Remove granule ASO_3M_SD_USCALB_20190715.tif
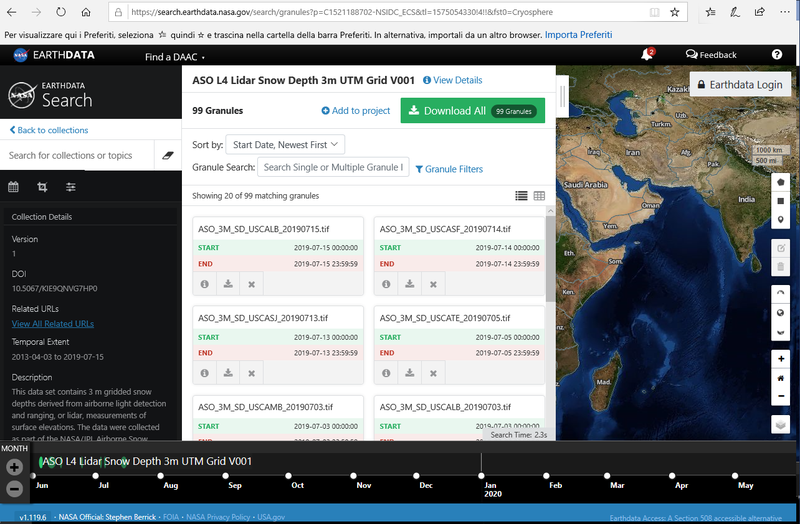The image size is (800, 524). click(x=252, y=284)
